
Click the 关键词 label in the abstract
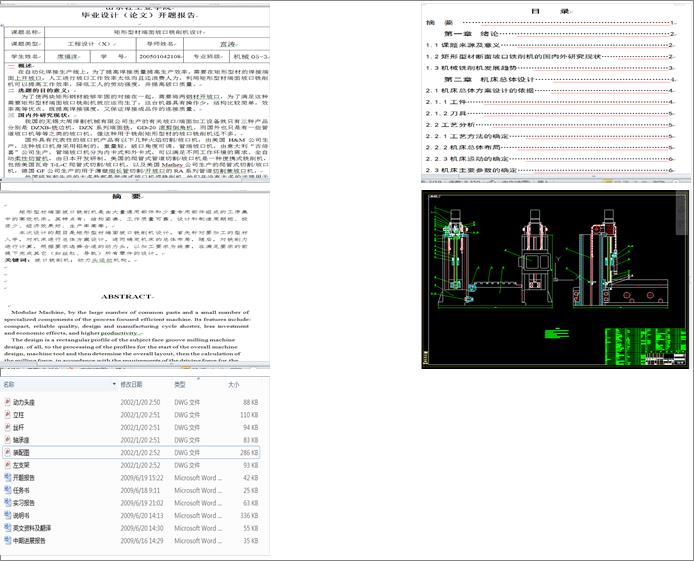[17, 260]
